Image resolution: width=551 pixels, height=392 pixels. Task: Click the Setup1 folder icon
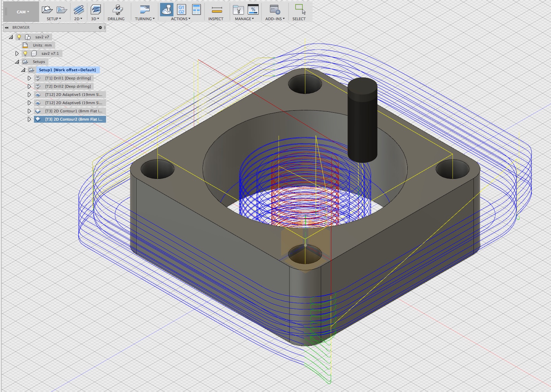(31, 70)
